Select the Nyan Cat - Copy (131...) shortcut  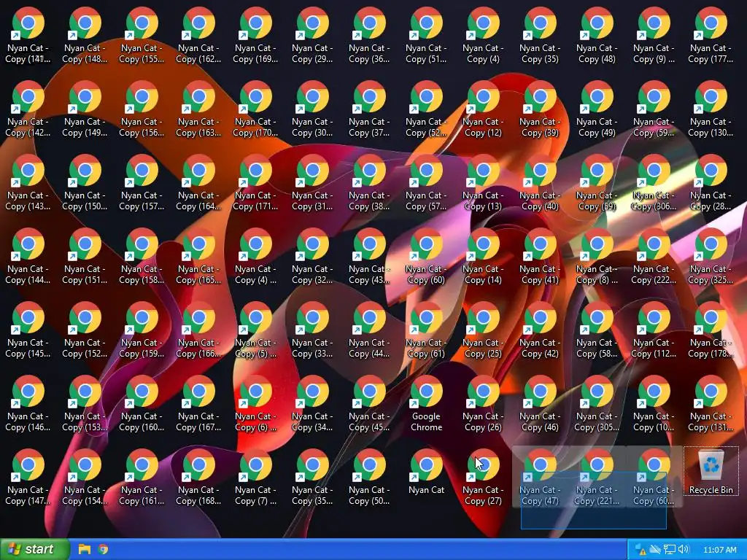click(711, 404)
